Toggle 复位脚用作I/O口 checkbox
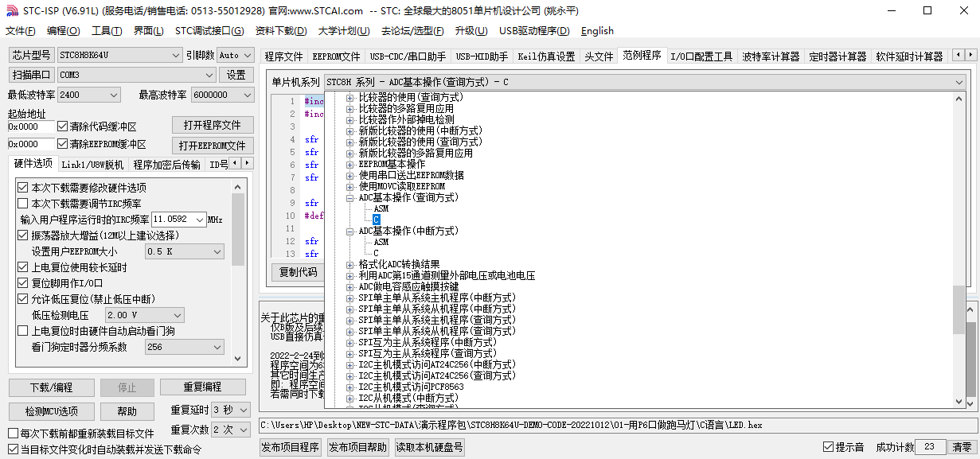This screenshot has width=980, height=459. pos(23,283)
